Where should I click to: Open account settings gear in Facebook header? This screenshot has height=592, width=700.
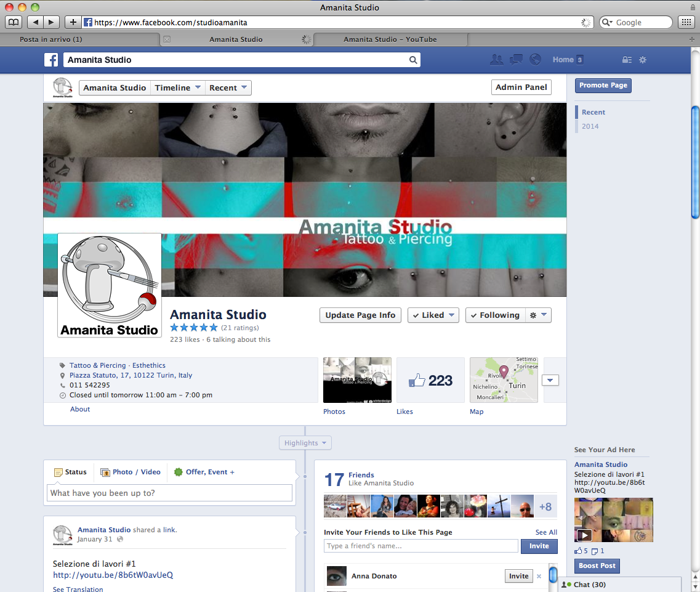[x=643, y=59]
